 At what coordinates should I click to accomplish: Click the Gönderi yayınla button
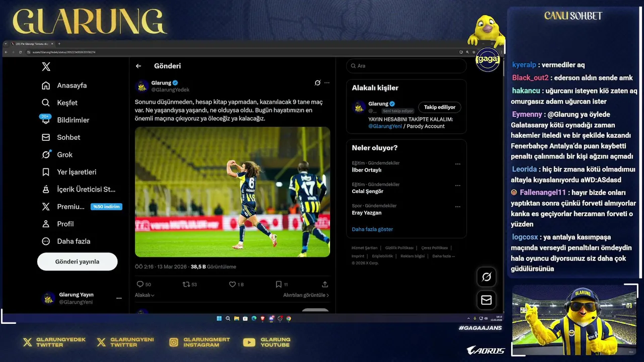pos(77,261)
